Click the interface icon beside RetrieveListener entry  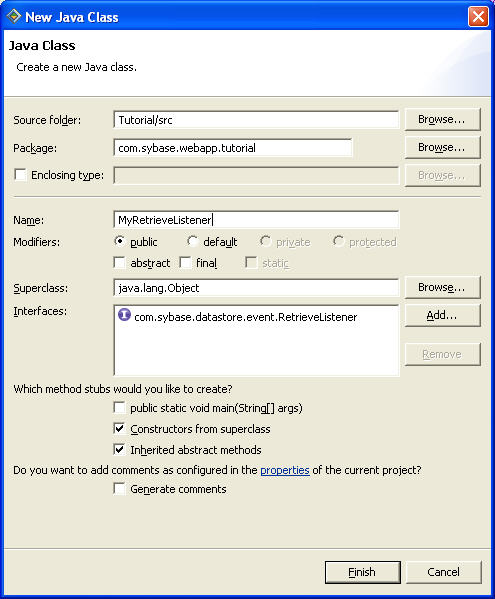124,315
